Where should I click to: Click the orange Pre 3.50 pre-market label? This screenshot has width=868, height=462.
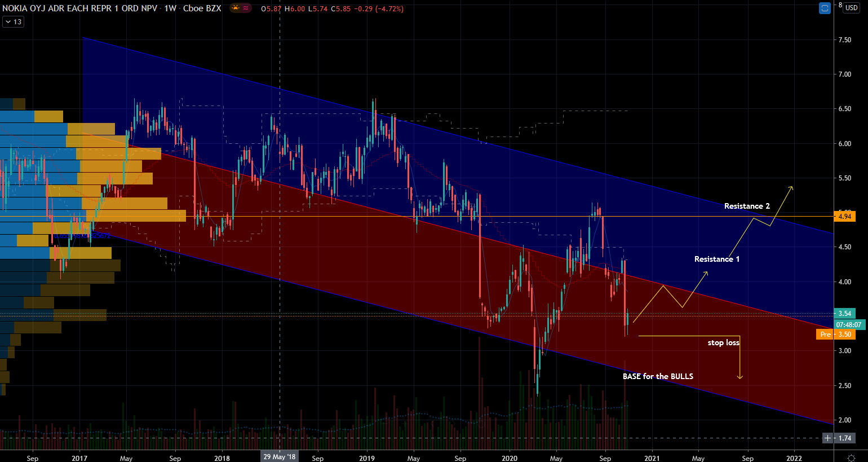(x=836, y=335)
